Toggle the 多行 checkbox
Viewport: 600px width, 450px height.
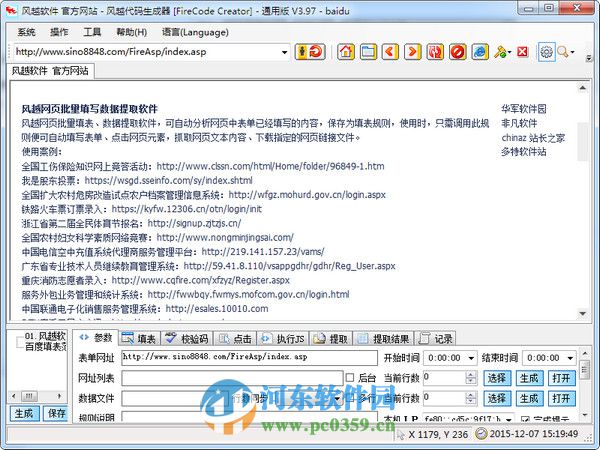[350, 398]
